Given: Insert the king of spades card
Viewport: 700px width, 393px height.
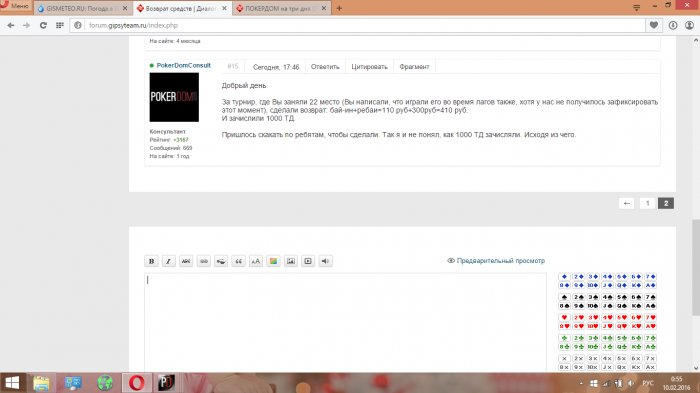Looking at the screenshot, I should 636,305.
